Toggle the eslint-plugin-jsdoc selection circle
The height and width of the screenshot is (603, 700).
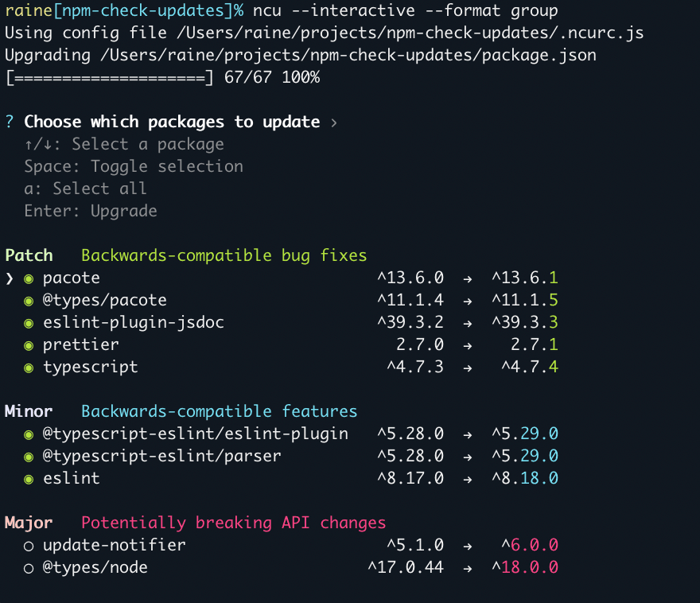tap(29, 324)
